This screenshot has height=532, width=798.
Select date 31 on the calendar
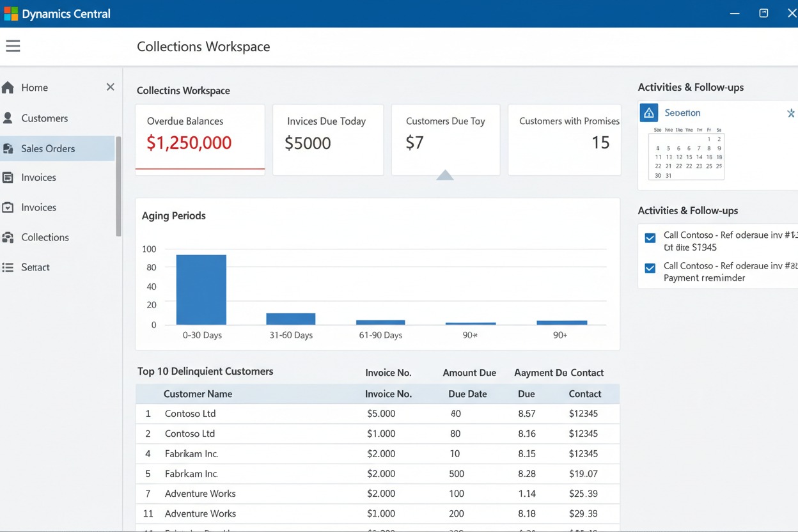click(668, 174)
